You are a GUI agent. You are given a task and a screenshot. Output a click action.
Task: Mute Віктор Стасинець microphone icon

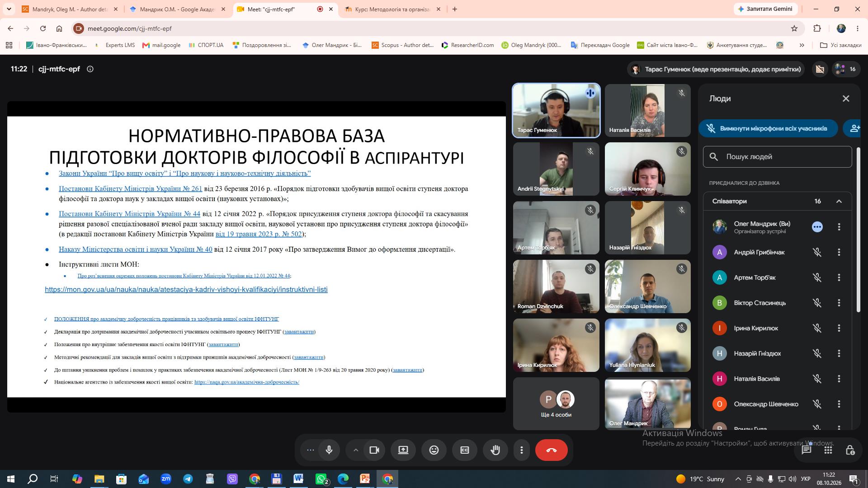817,303
